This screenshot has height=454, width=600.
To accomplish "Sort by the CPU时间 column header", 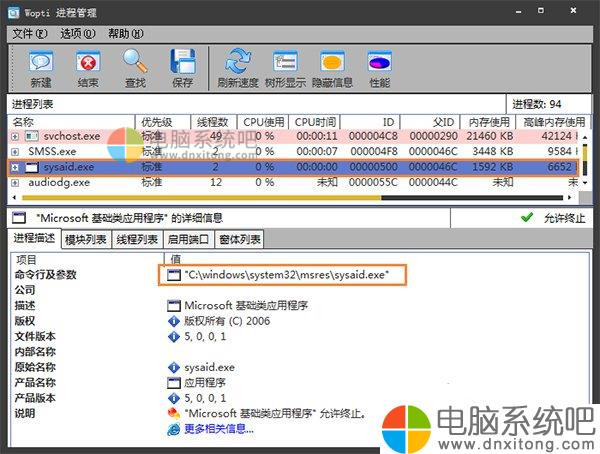I will pos(315,122).
